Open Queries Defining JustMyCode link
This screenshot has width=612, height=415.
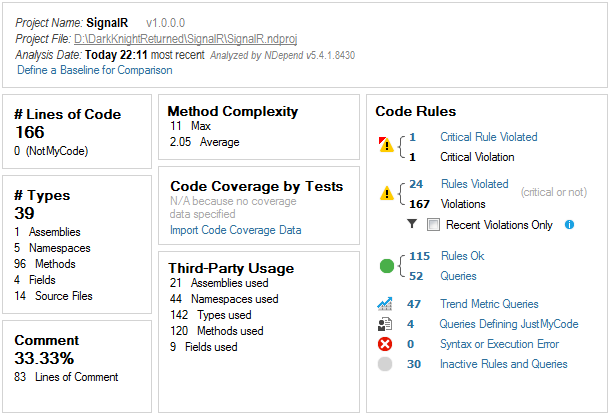click(x=509, y=324)
